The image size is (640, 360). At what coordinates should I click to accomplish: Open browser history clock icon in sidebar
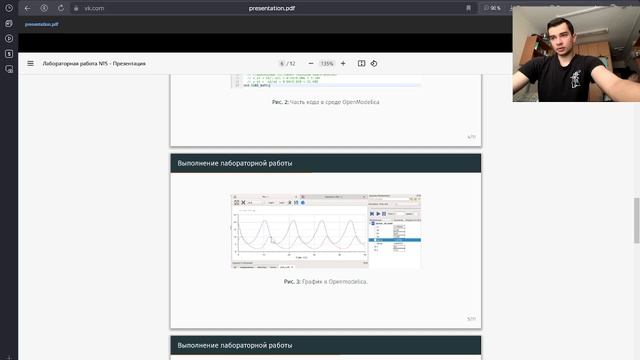pos(9,8)
